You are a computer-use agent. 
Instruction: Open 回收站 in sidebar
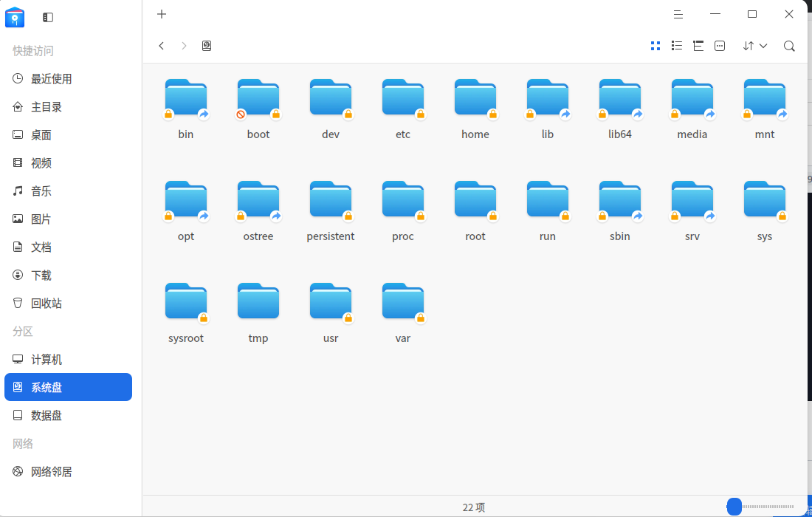tap(46, 304)
